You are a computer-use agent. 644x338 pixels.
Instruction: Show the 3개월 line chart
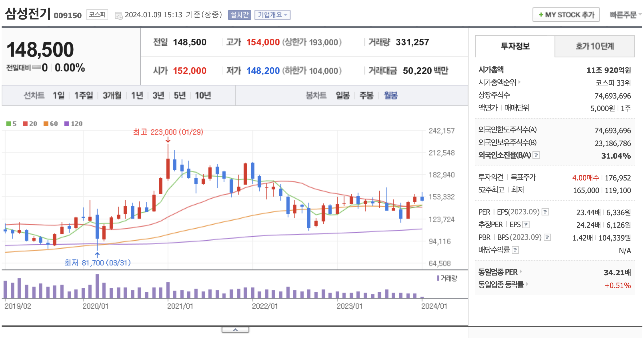112,95
